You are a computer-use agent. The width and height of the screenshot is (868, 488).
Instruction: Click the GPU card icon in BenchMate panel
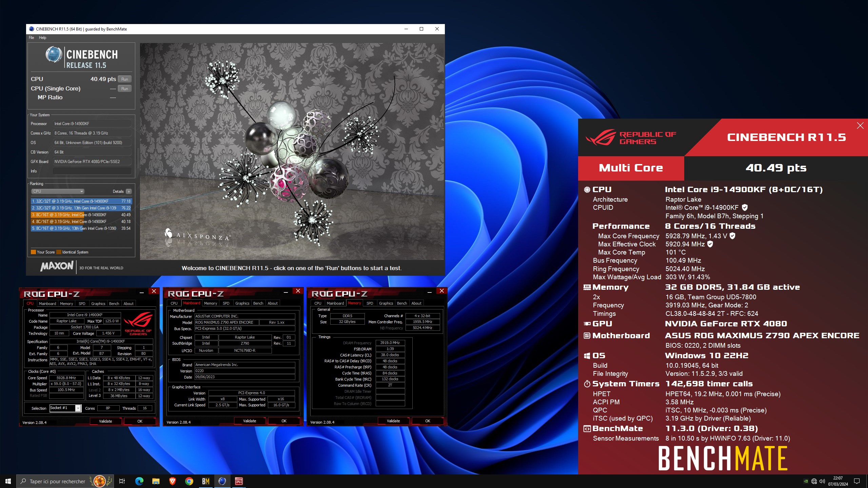coord(587,324)
